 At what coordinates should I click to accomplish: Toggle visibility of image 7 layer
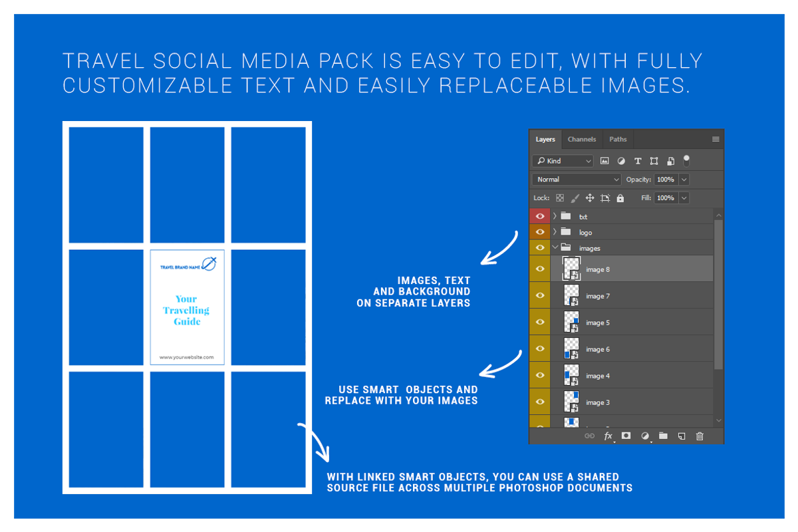coord(539,295)
